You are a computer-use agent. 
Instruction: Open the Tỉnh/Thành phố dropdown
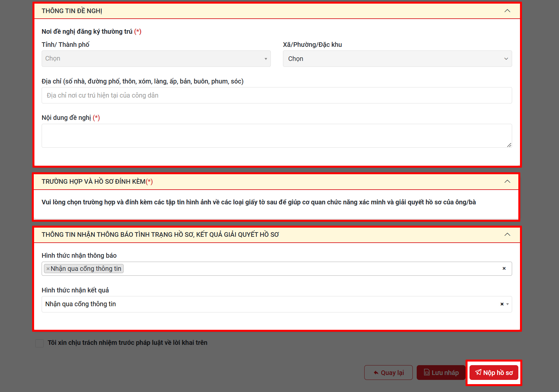pos(156,59)
